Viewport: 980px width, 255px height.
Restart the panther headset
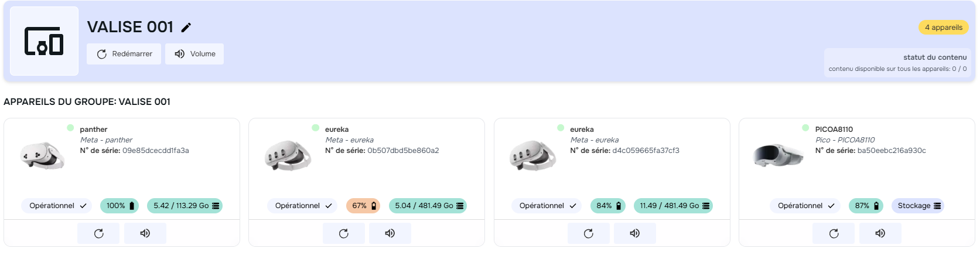(98, 233)
